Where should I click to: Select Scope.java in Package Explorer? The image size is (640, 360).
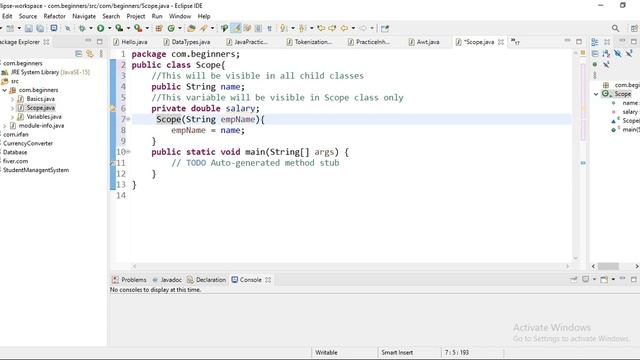40,108
